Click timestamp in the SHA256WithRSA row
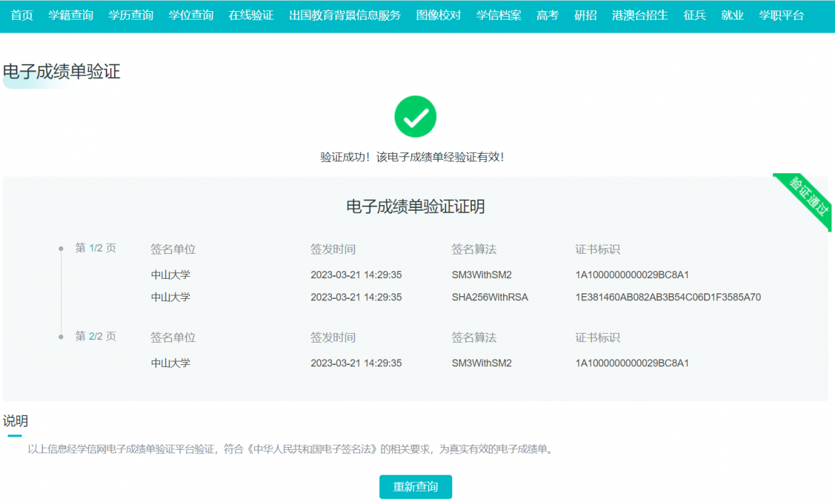This screenshot has width=835, height=504. [x=356, y=297]
